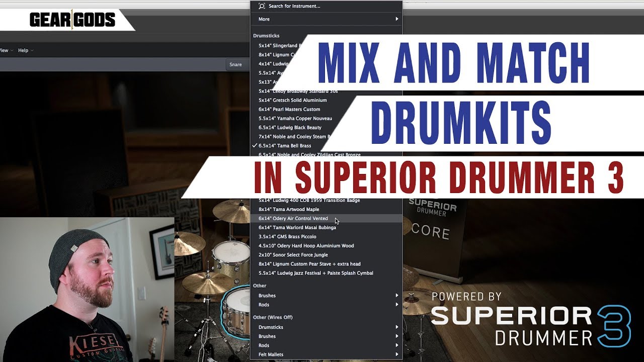Select 8x14" Tama Artwood Maple snare

click(x=326, y=209)
